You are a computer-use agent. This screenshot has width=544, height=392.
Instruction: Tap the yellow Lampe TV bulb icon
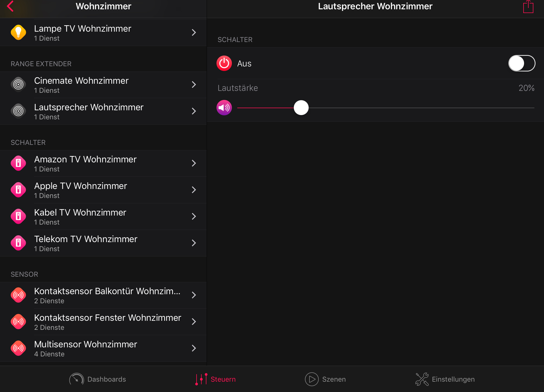point(18,32)
